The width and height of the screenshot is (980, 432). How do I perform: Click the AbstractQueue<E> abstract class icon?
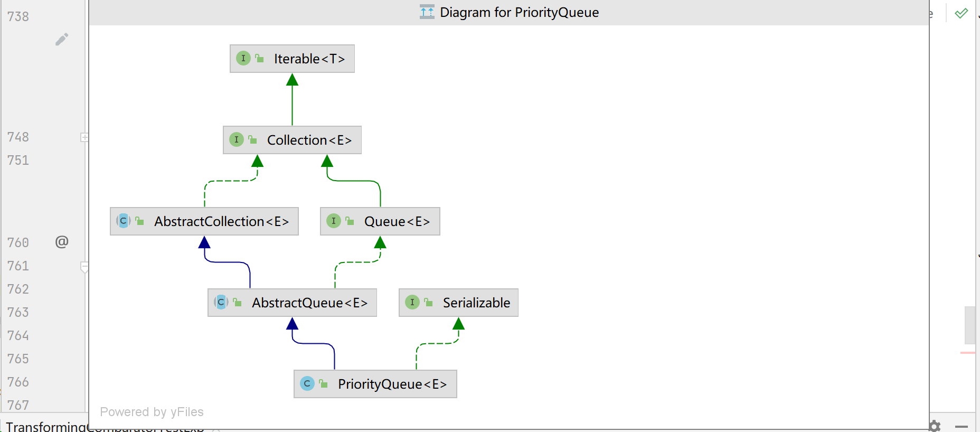point(221,302)
